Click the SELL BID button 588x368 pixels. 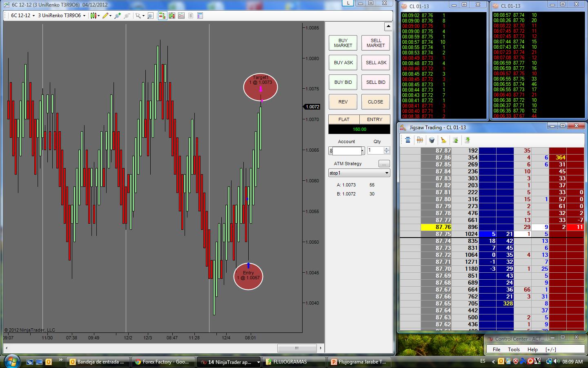pos(376,82)
